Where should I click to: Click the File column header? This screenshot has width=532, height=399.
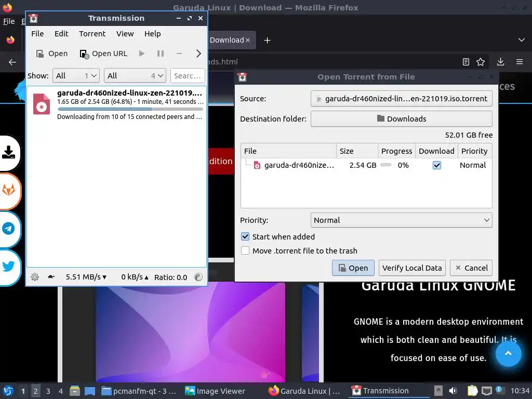coord(288,151)
